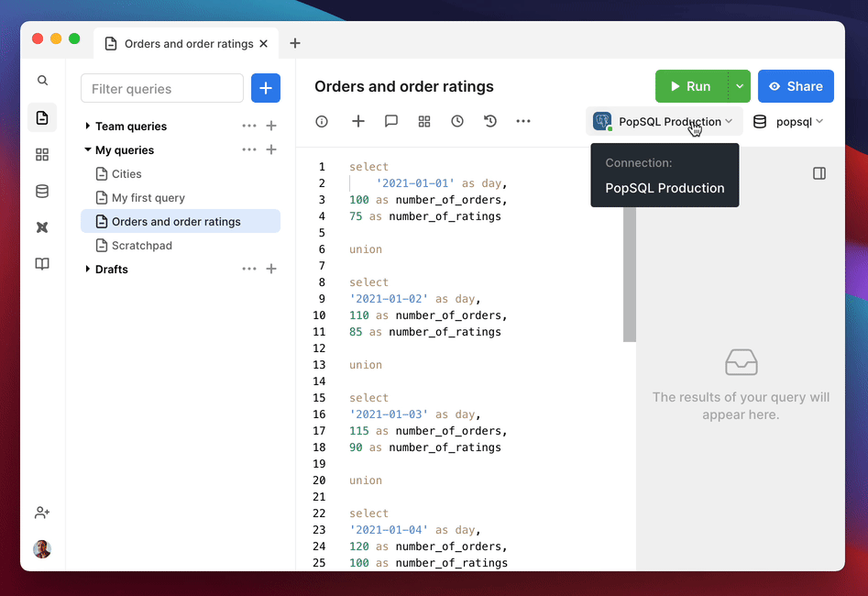Open the dashboards grid icon in the sidebar
Image resolution: width=868 pixels, height=596 pixels.
click(x=42, y=154)
